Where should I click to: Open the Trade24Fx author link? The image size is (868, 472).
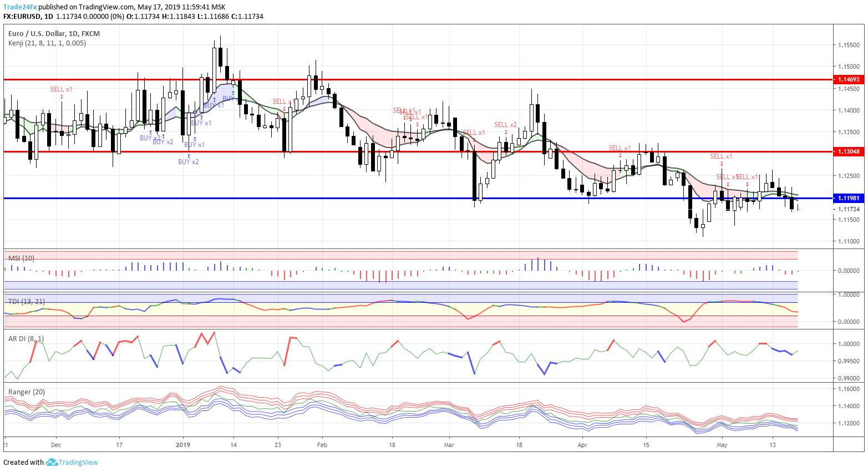(20, 7)
